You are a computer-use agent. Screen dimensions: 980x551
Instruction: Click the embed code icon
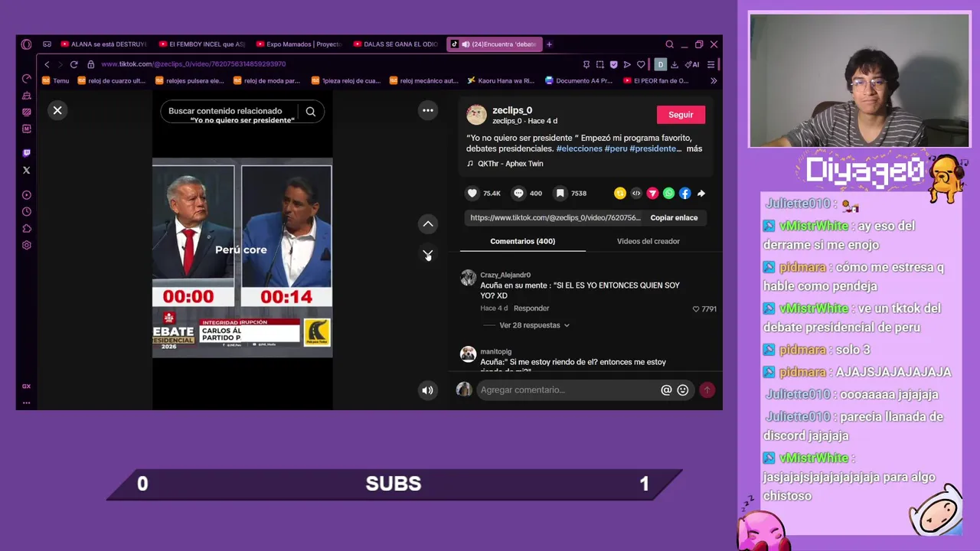coord(636,194)
